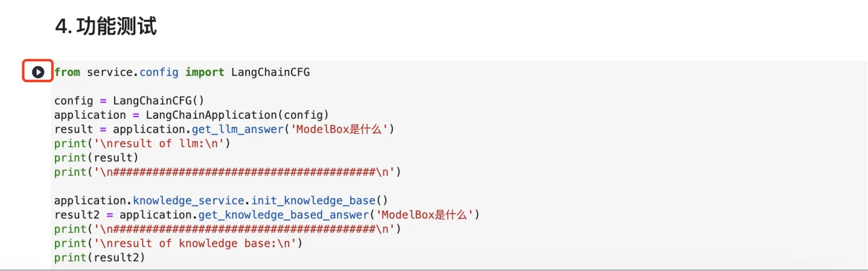Click the first 'ModelBox是什么' string
868x271 pixels.
(339, 129)
